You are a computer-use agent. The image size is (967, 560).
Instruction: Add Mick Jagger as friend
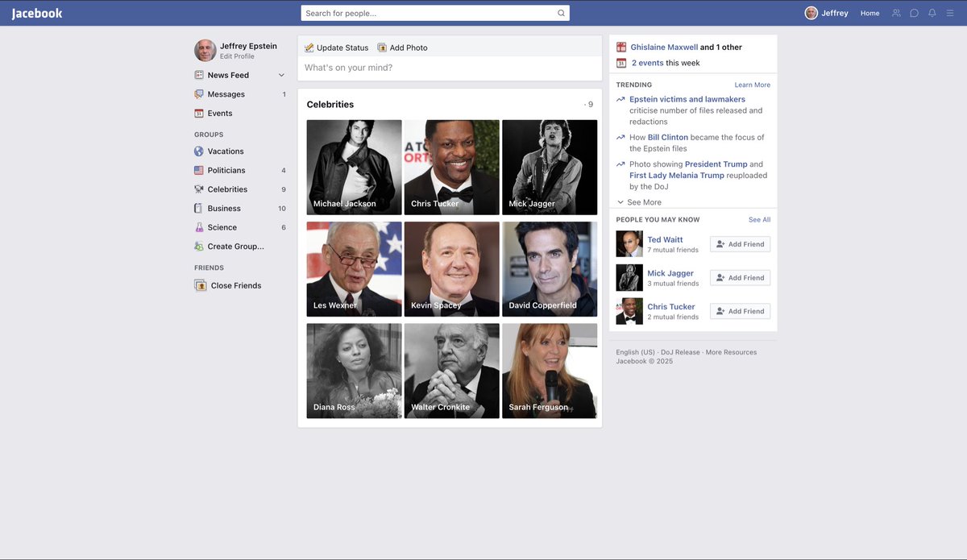tap(740, 278)
